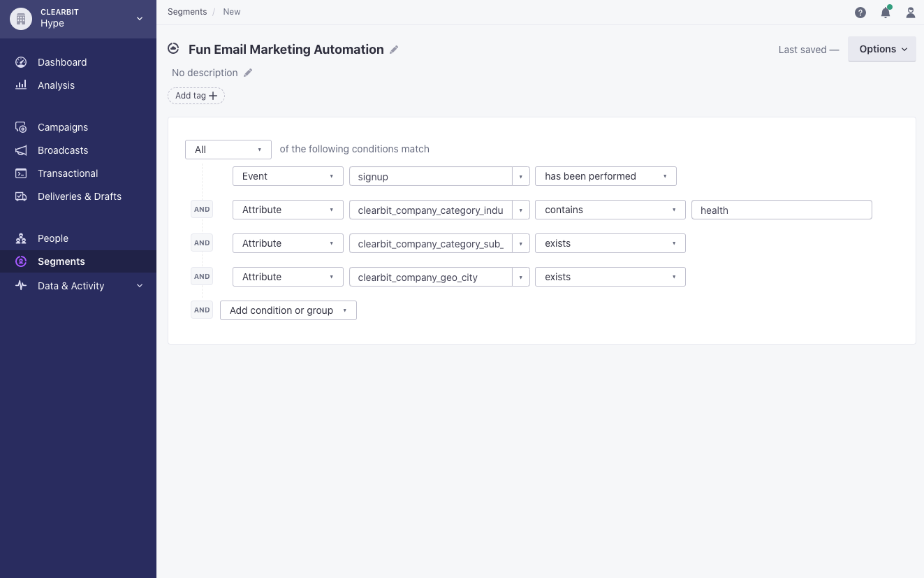Viewport: 924px width, 578px height.
Task: Click the Campaigns sidebar icon
Action: [21, 127]
